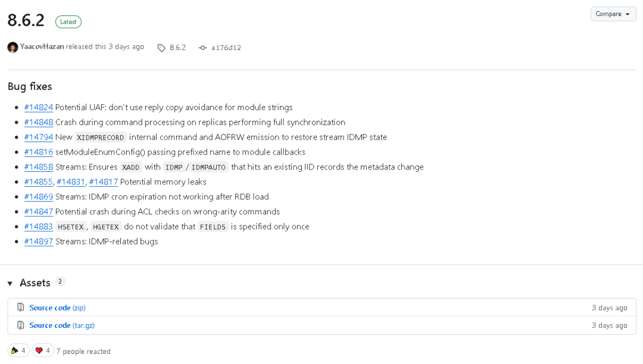Download Source code (tar.gz)
This screenshot has height=364, width=643.
[x=62, y=325]
